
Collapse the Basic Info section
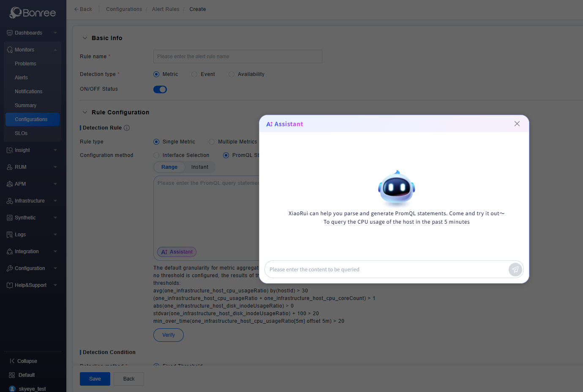click(x=85, y=38)
